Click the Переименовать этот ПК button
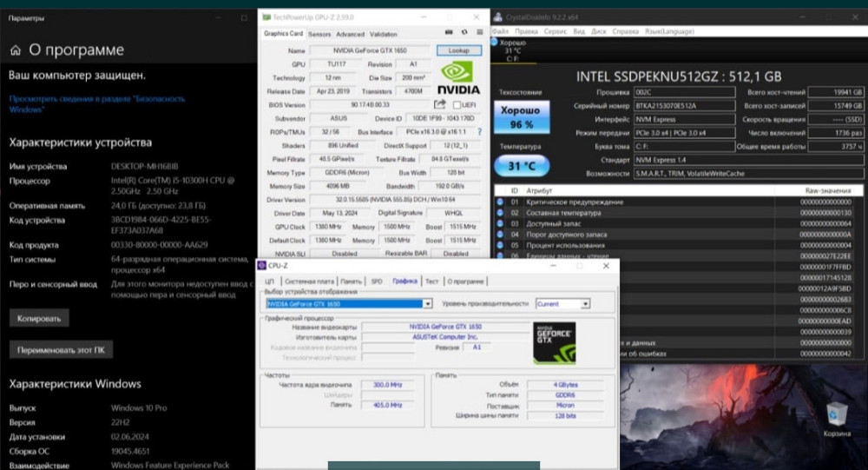The image size is (868, 470). pyautogui.click(x=61, y=350)
